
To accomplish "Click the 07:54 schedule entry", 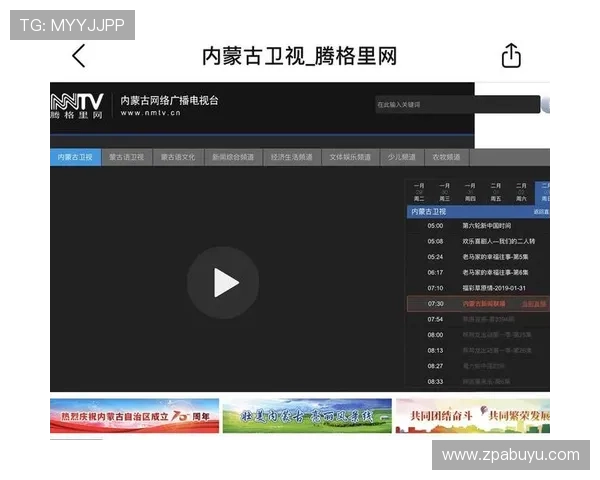I will click(478, 320).
